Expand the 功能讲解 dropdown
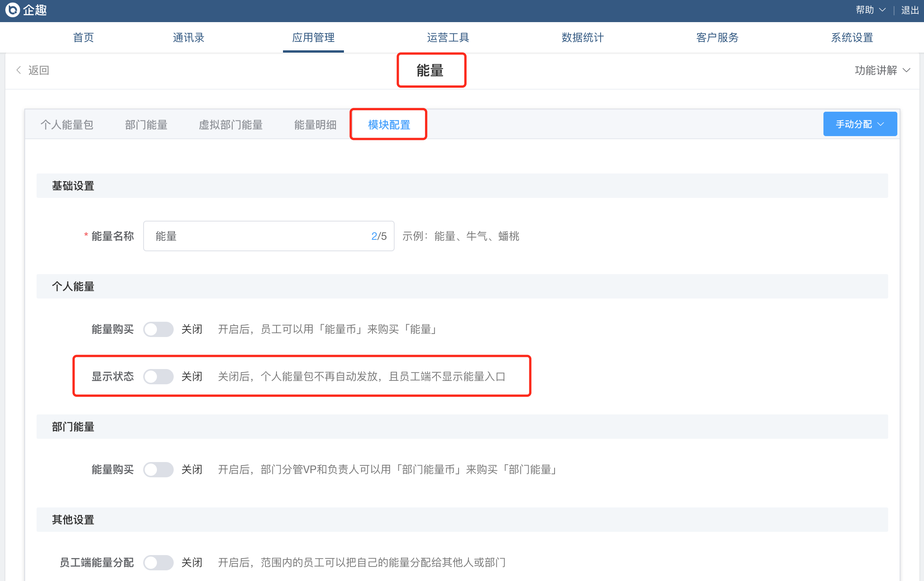 [x=882, y=70]
